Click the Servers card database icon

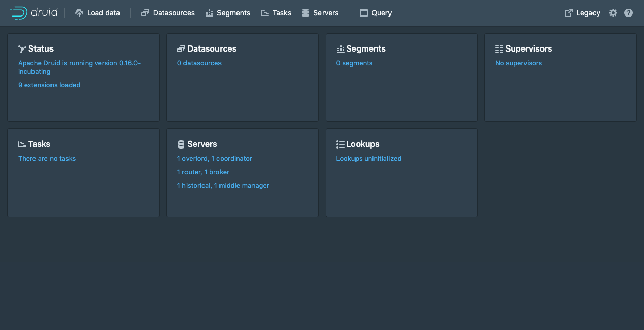[181, 144]
